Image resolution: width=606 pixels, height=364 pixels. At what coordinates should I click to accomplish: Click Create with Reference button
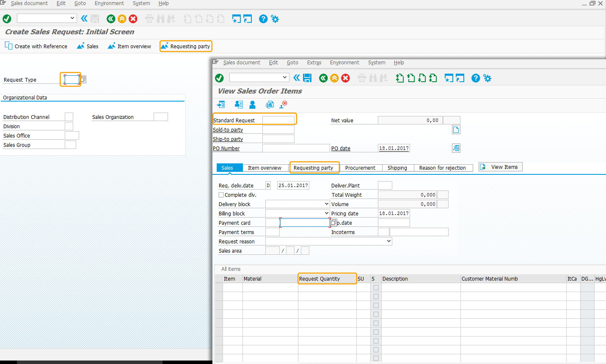point(36,46)
